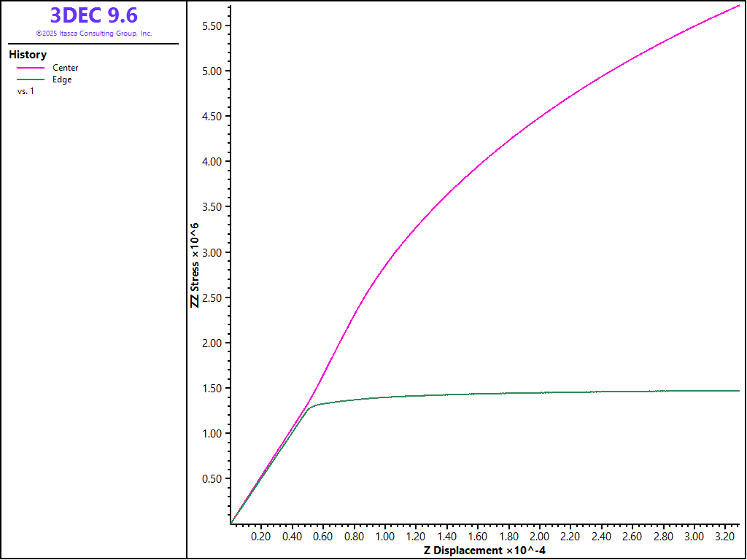
Task: Click the 3DEC 9.6 title text
Action: point(93,15)
